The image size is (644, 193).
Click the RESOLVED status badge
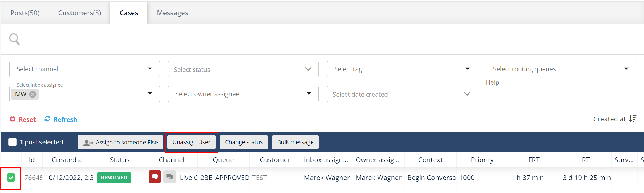click(x=114, y=178)
